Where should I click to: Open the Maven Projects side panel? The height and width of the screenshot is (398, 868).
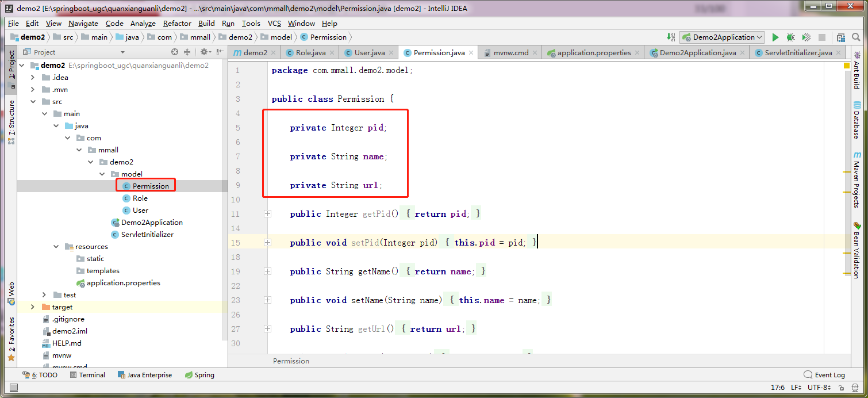click(x=857, y=180)
